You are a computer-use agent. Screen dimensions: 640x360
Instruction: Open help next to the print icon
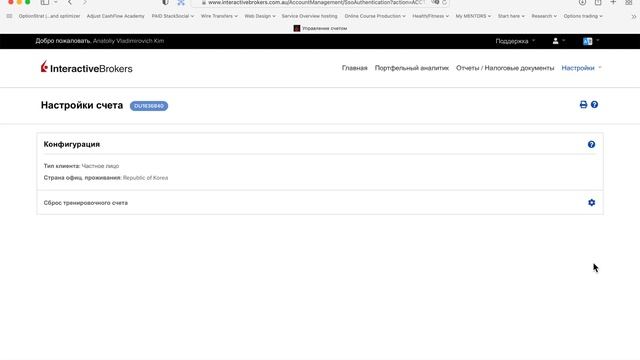[594, 105]
